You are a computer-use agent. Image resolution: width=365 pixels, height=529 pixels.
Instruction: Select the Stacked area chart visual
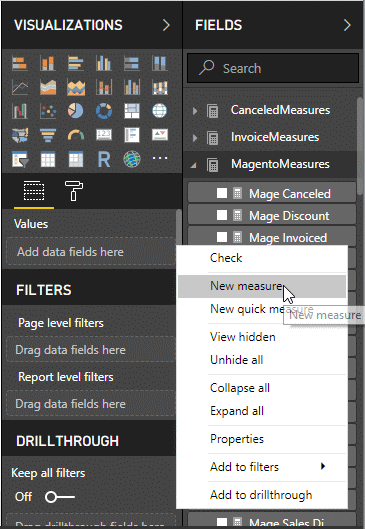pyautogui.click(x=76, y=87)
